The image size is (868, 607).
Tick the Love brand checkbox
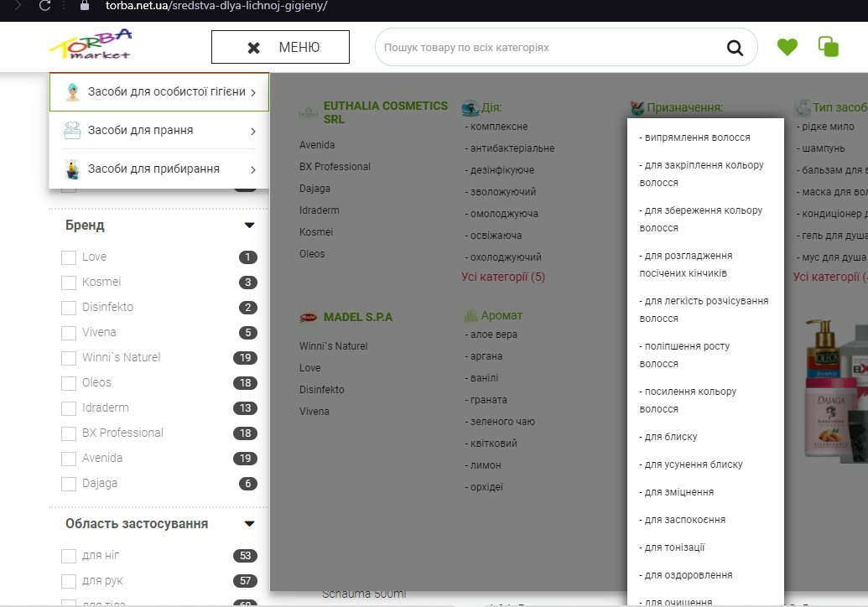pos(69,257)
